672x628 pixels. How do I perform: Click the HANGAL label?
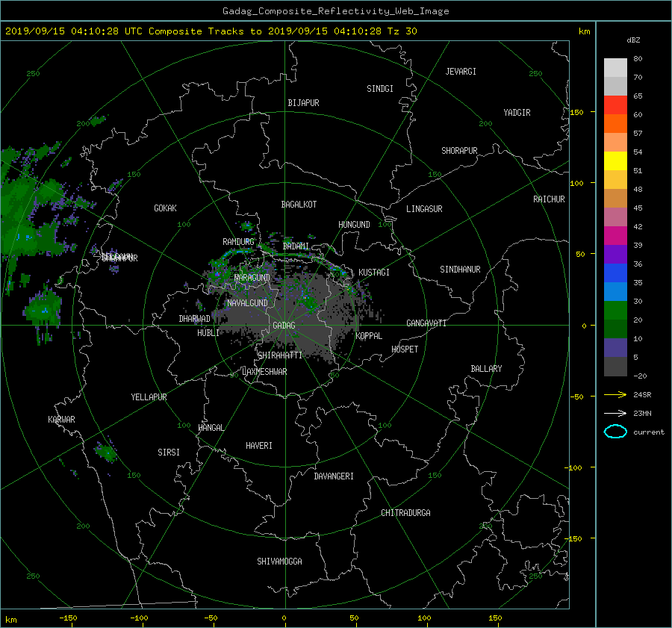click(211, 428)
